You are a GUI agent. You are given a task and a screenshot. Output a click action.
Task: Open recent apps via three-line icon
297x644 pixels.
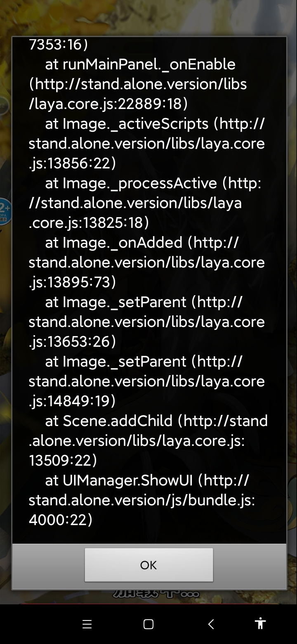(x=87, y=624)
